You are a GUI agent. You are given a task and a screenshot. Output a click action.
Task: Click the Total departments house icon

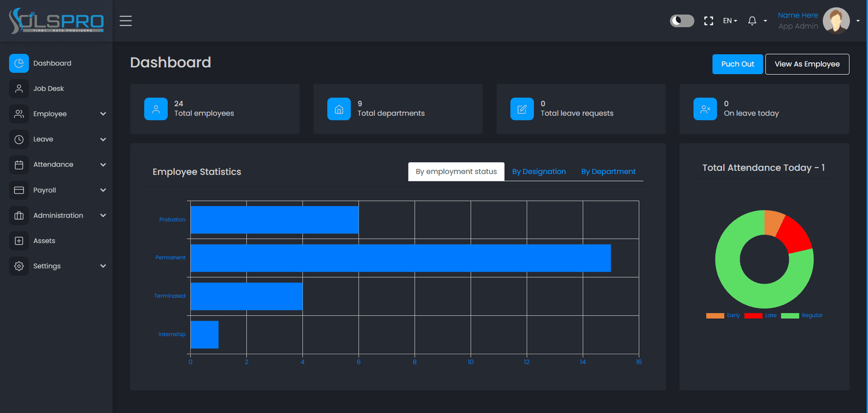[x=339, y=109]
